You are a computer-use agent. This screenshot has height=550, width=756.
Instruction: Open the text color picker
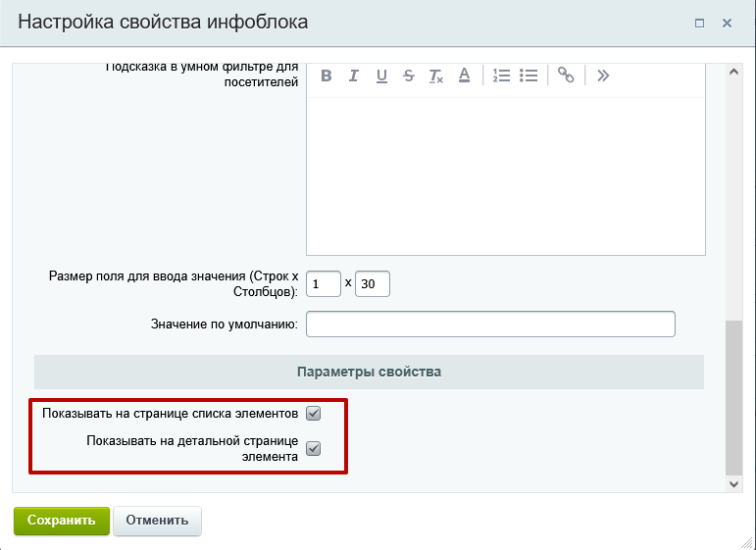point(464,75)
